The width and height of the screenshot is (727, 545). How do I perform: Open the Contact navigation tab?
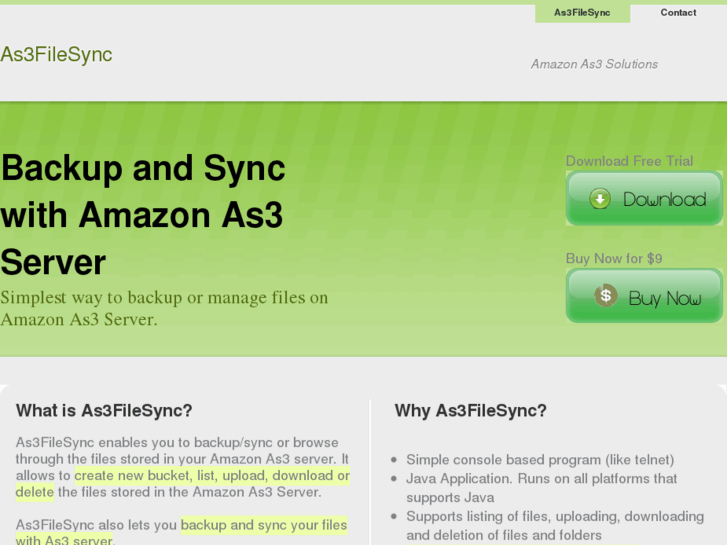[x=678, y=13]
